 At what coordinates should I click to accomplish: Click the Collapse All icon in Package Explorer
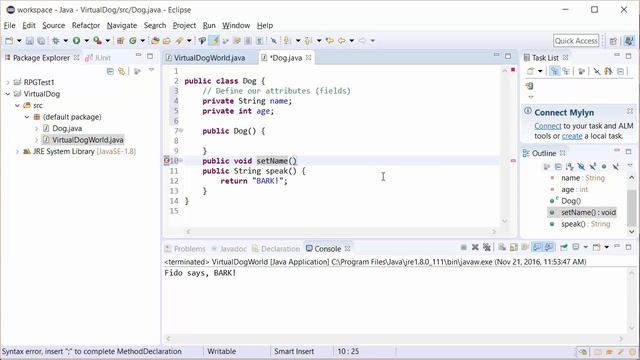click(x=110, y=71)
